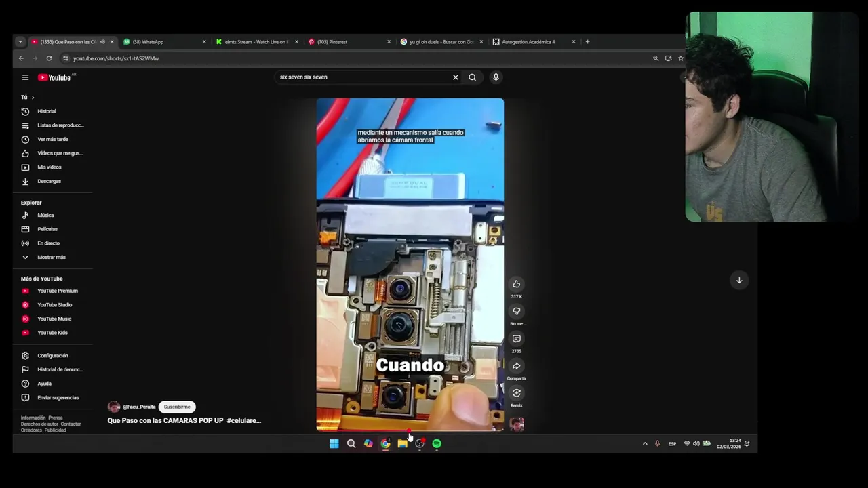Reload the page in the browser
Screen dimensions: 868x488
pos(49,58)
